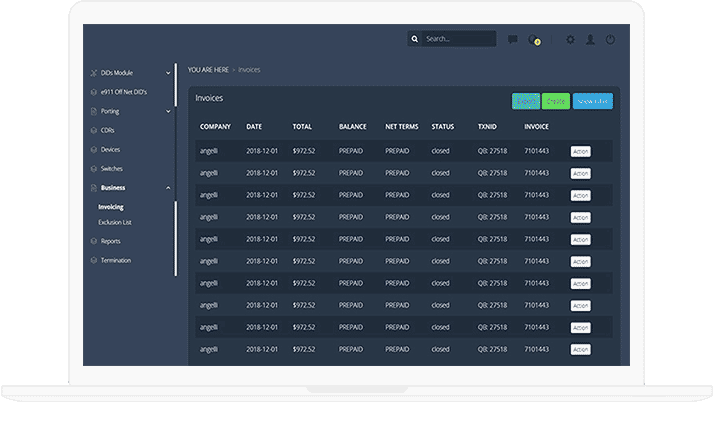This screenshot has height=430, width=715.
Task: Click the DIDs Module sidebar icon
Action: (93, 73)
